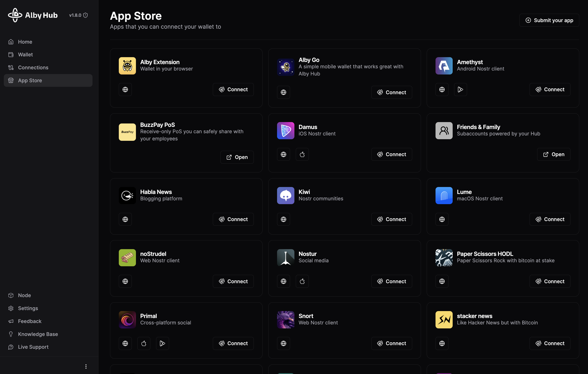588x374 pixels.
Task: Open Paper Scissors HODL website globe icon
Action: click(x=442, y=281)
